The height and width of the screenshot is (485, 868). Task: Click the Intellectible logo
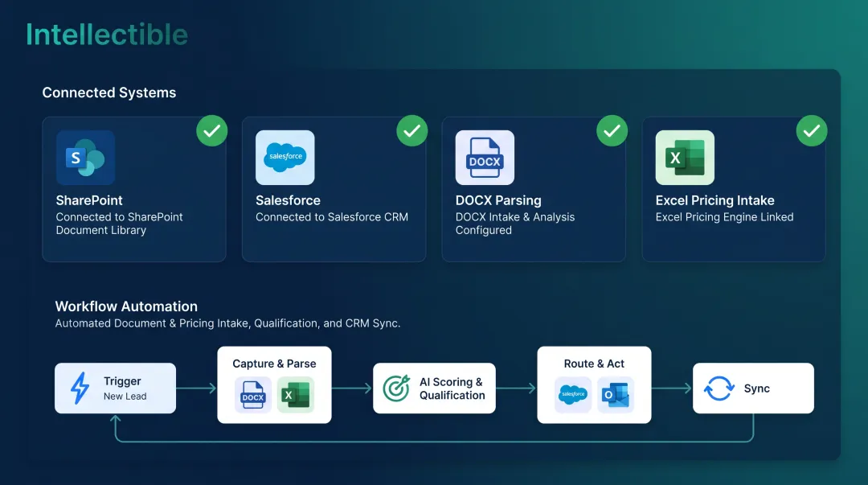click(x=107, y=35)
